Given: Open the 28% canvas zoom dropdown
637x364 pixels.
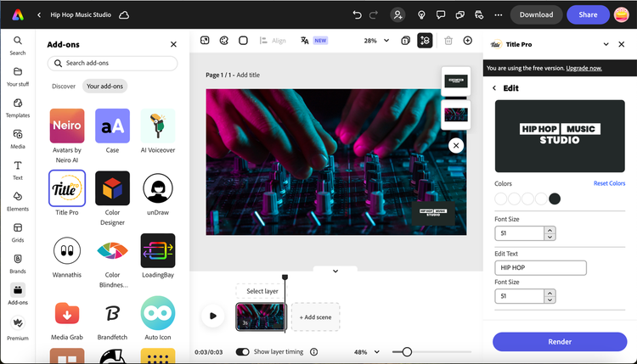Looking at the screenshot, I should coord(376,41).
